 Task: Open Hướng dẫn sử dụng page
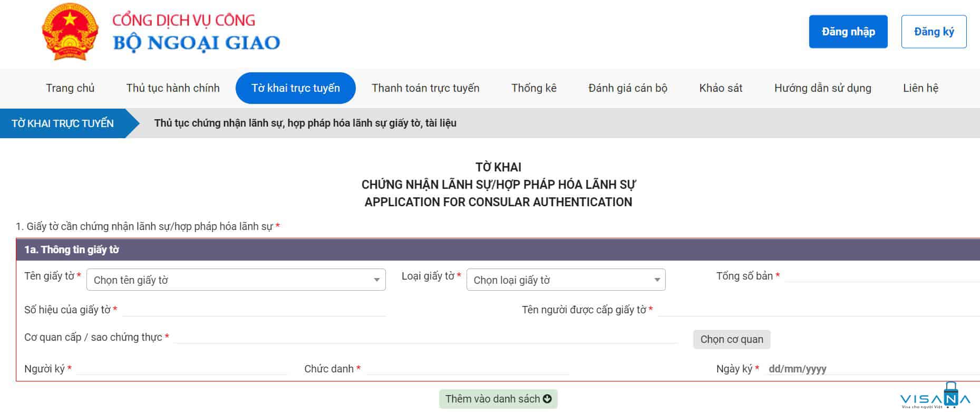[822, 88]
